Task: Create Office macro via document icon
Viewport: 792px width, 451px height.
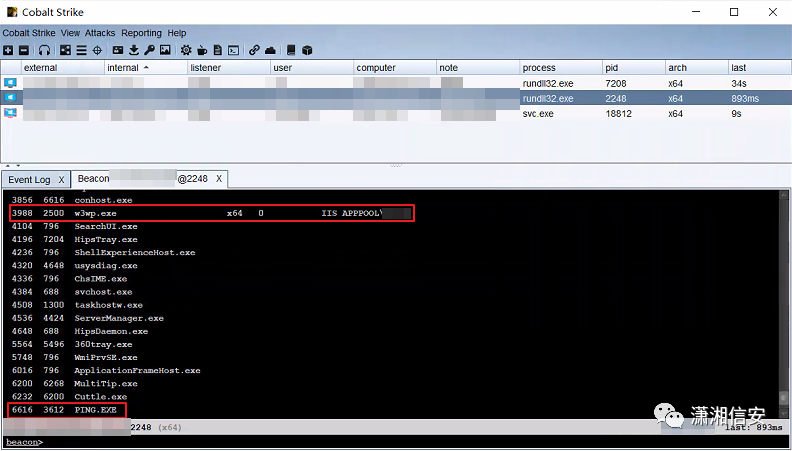Action: click(x=218, y=50)
